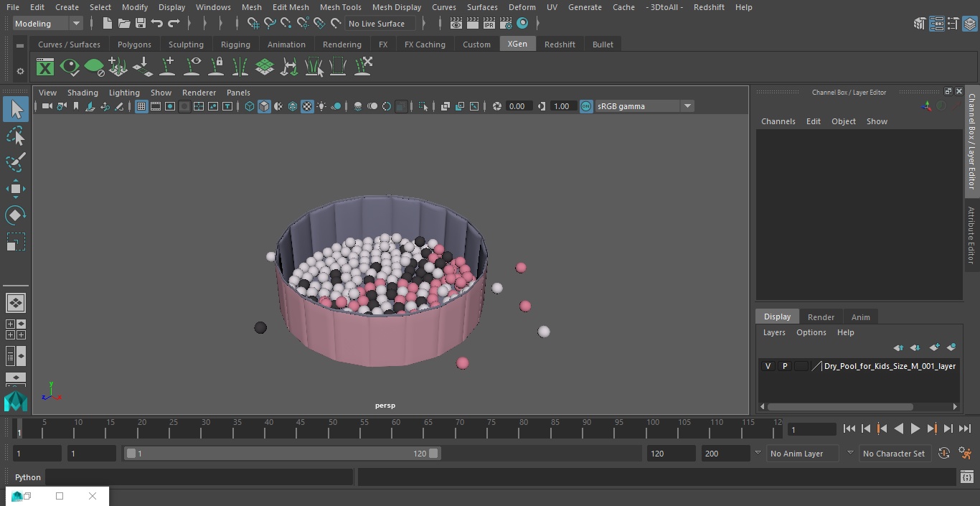980x506 pixels.
Task: Open the Mesh Tools menu
Action: point(340,7)
